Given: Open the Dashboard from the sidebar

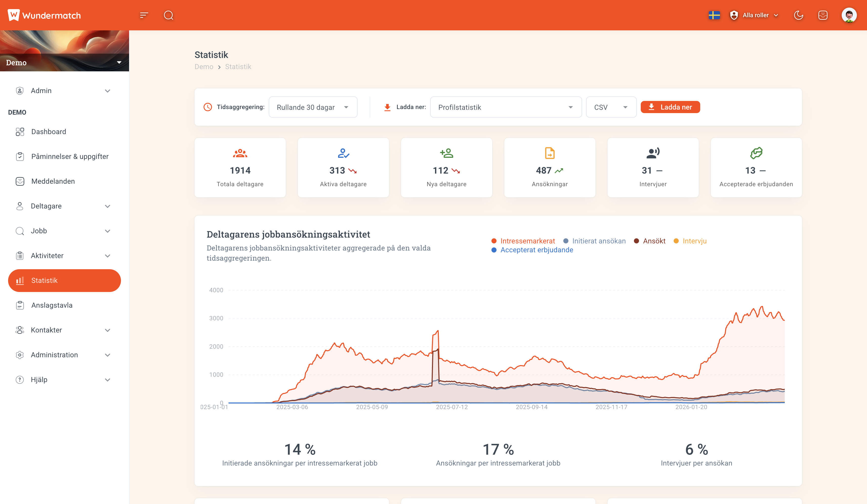Looking at the screenshot, I should coord(49,131).
